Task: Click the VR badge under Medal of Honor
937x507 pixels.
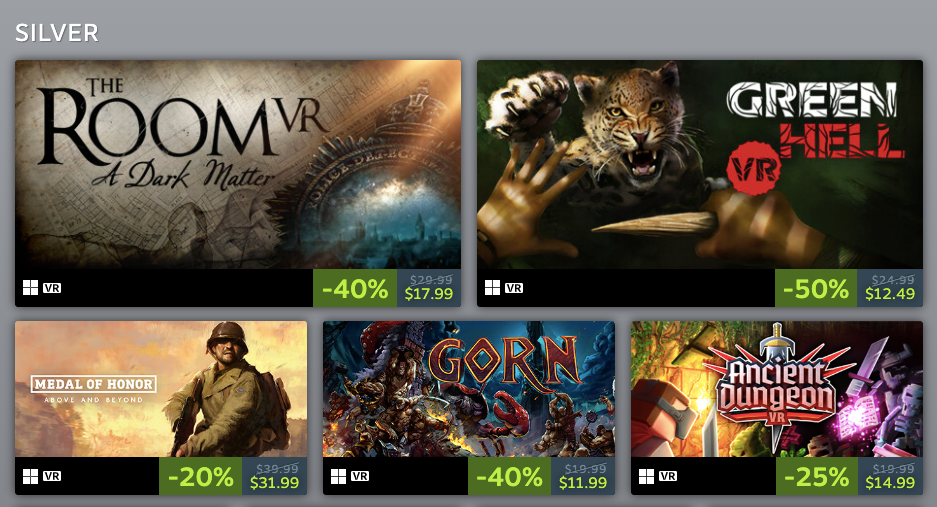Action: [52, 477]
